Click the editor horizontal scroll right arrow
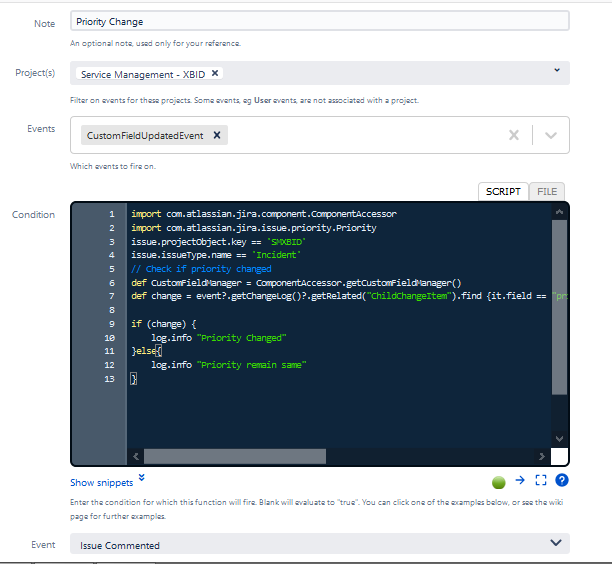Image resolution: width=612 pixels, height=564 pixels. point(541,456)
